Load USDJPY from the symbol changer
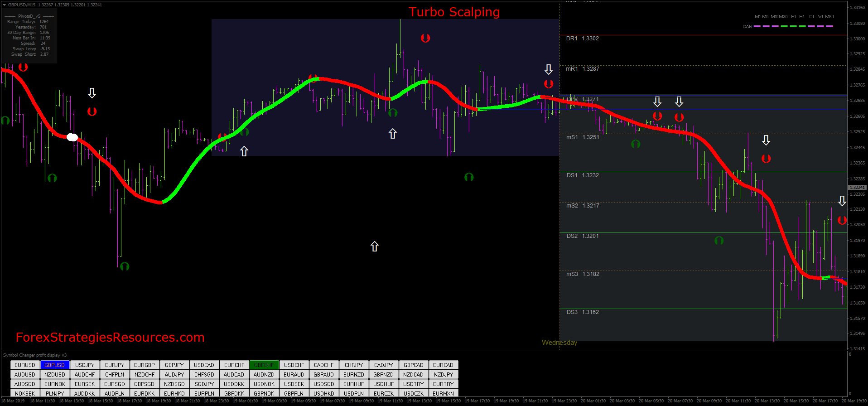This screenshot has width=868, height=406. pyautogui.click(x=85, y=365)
